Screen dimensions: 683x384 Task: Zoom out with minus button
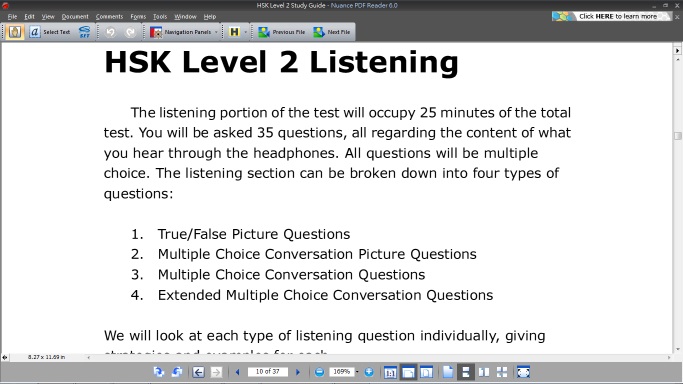[319, 372]
